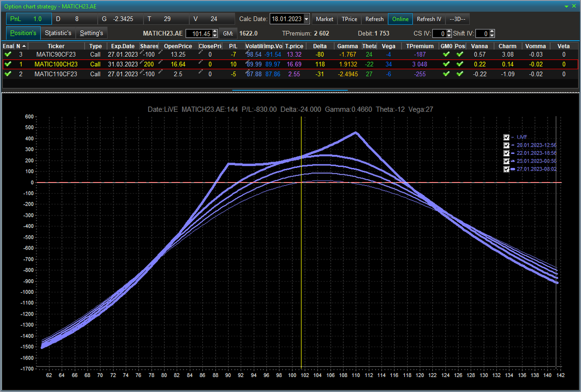
Task: Toggle the LiVE curve checkbox in legend
Action: click(506, 137)
